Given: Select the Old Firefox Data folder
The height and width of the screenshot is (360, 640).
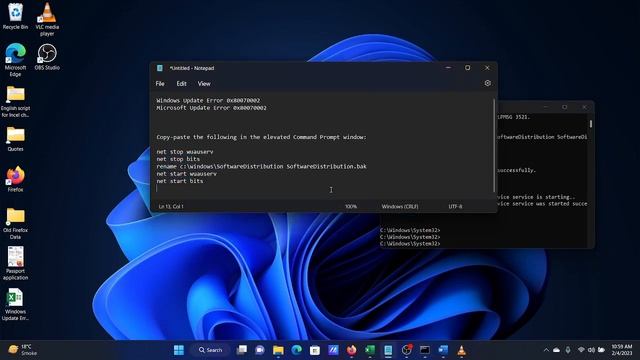Looking at the screenshot, I should pyautogui.click(x=15, y=223).
